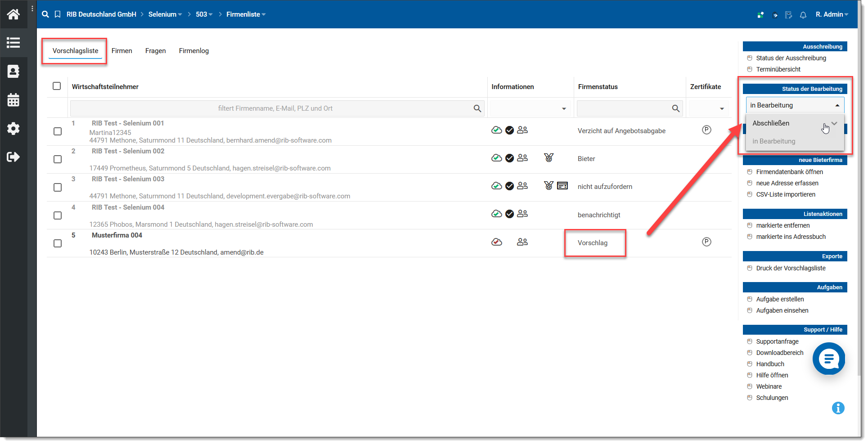Click the green squares icon in the top bar
Viewport: 868px width, 444px height.
[760, 15]
